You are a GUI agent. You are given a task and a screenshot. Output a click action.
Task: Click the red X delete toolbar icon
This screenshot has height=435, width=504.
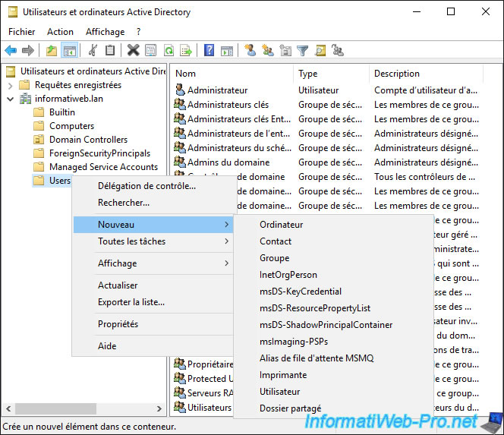click(x=133, y=51)
